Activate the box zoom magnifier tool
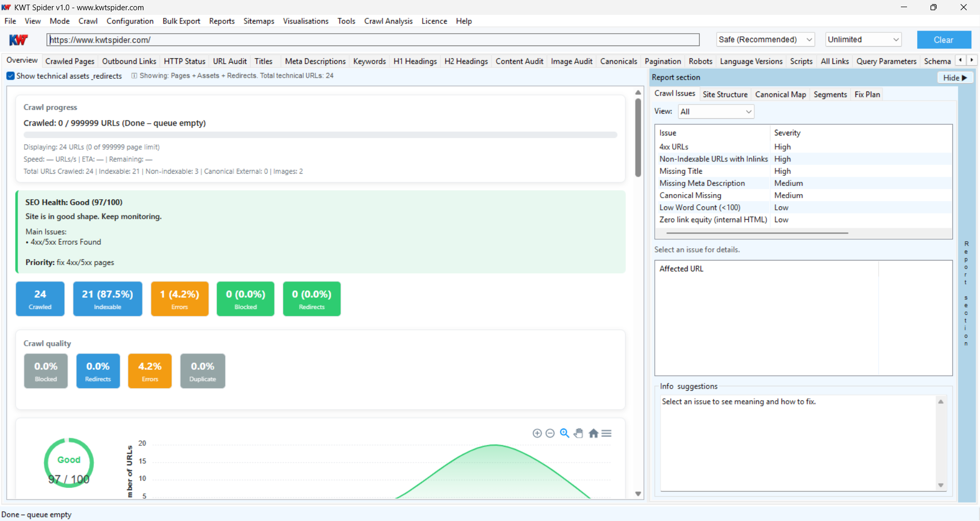The image size is (980, 521). [564, 433]
